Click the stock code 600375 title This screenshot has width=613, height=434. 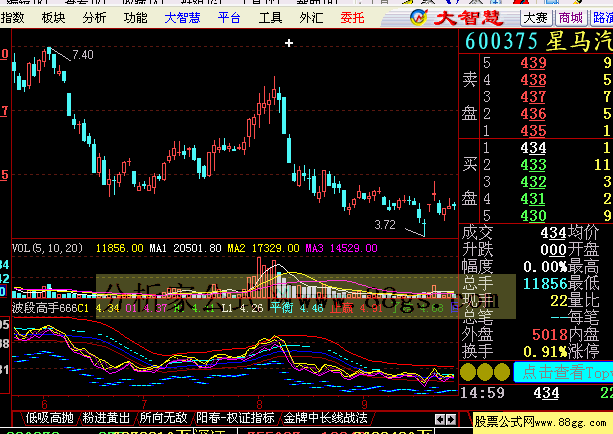click(501, 41)
